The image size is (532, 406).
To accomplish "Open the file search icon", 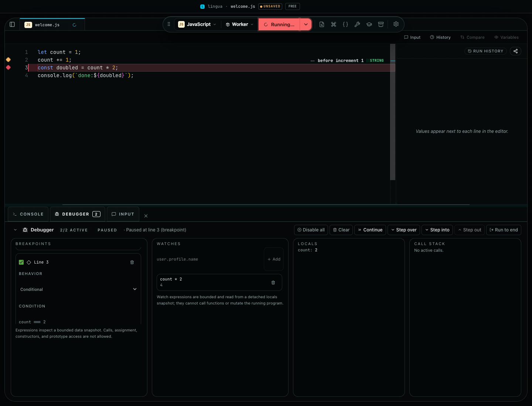I will pyautogui.click(x=322, y=24).
